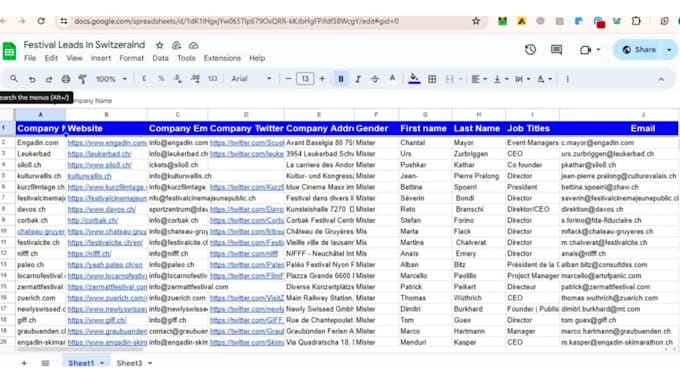Collapse the menus with the chevron

click(661, 79)
